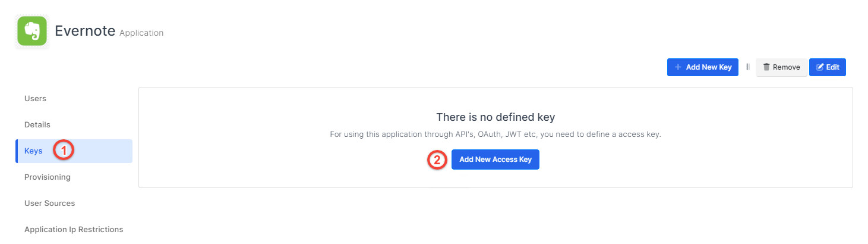The image size is (868, 244).
Task: Switch to the Details tab
Action: coord(37,124)
